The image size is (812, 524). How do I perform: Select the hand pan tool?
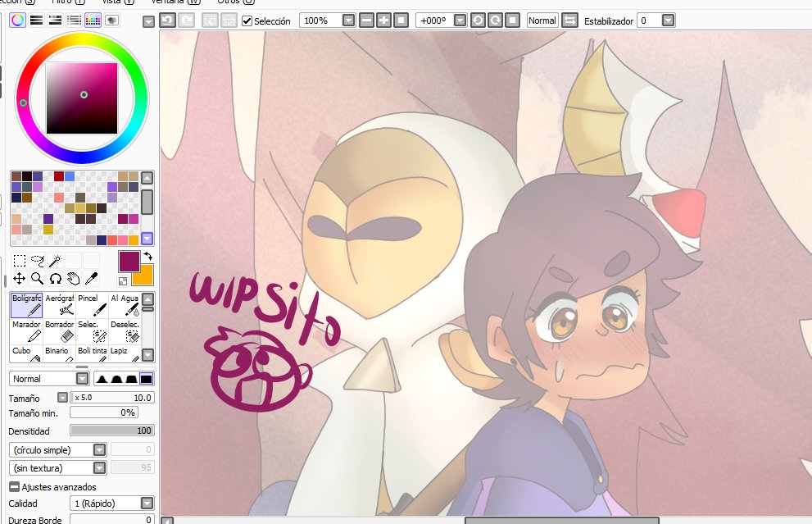point(74,279)
